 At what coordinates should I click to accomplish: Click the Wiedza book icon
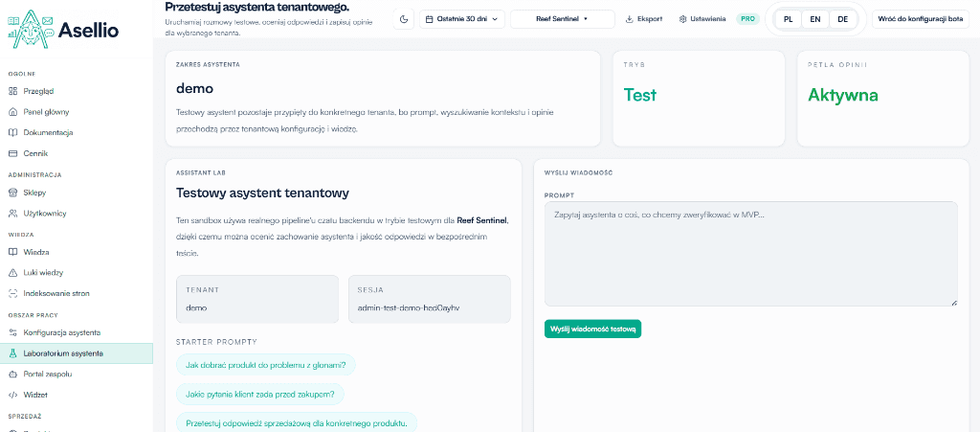[x=12, y=252]
